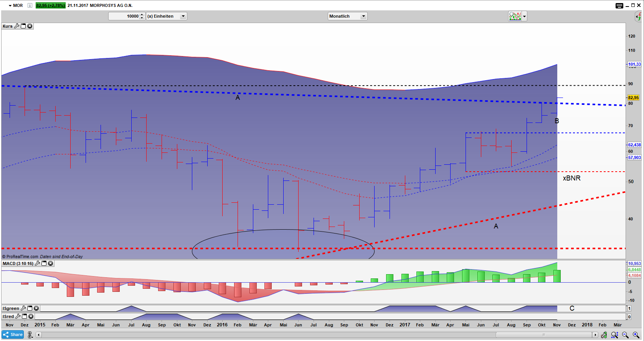Click the 57,903 axis value label
Screen dimensions: 644x341
[634, 157]
